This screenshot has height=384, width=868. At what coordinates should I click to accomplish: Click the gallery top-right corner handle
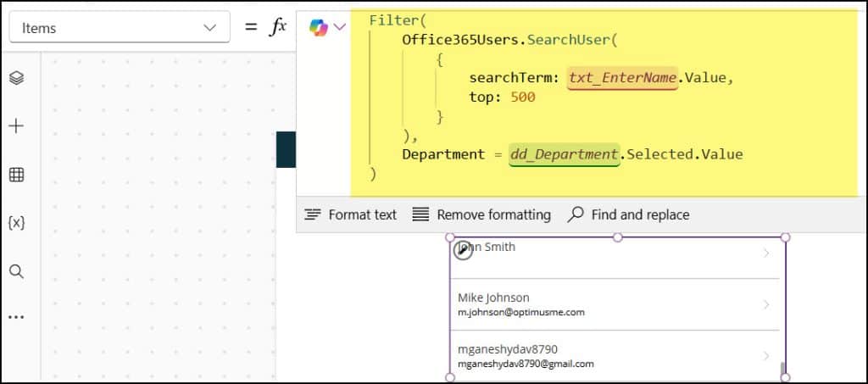click(785, 237)
